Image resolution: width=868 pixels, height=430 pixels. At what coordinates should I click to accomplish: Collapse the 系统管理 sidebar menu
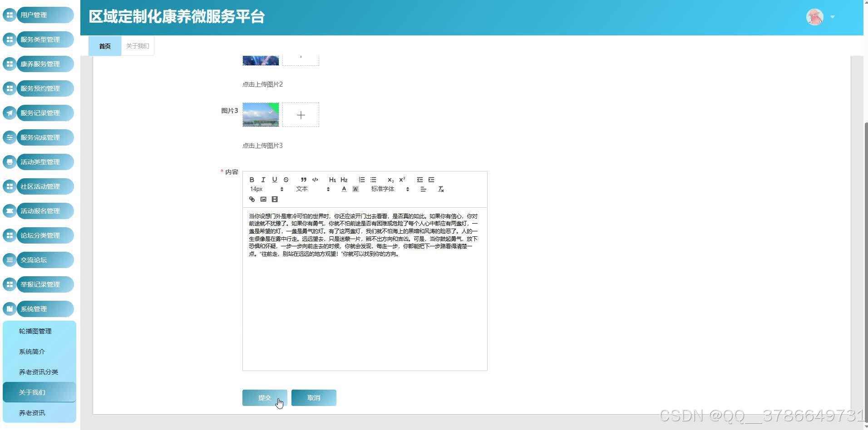point(39,309)
